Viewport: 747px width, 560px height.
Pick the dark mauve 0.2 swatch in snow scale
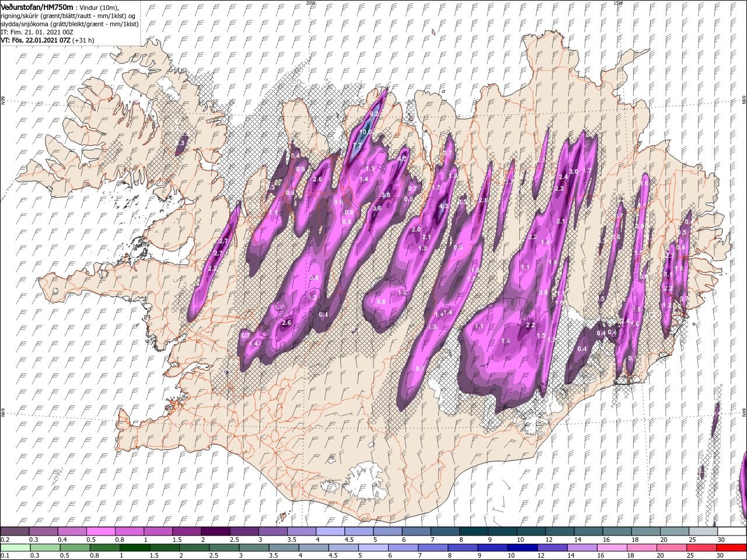15,531
